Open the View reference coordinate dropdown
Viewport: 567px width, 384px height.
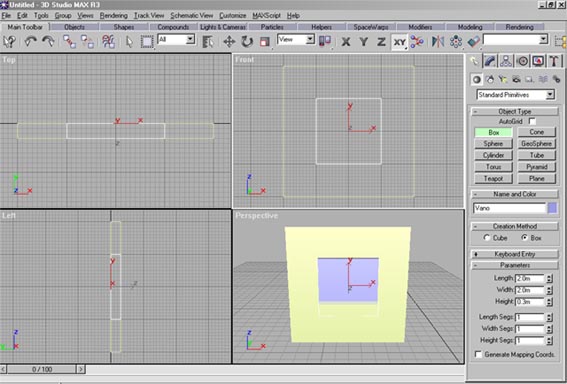(296, 39)
